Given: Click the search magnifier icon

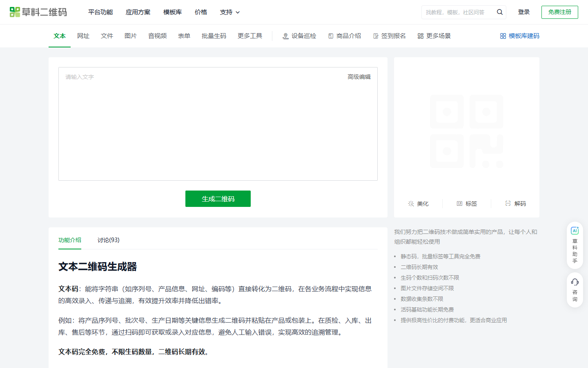Looking at the screenshot, I should 499,12.
